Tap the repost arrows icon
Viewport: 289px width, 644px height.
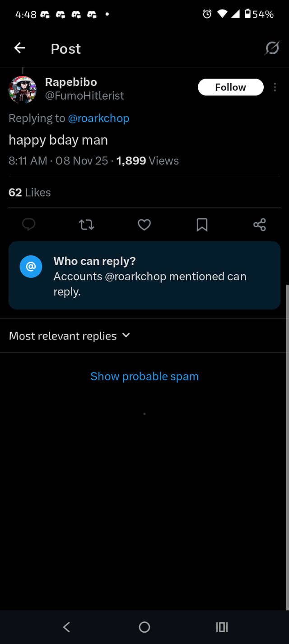(x=86, y=224)
